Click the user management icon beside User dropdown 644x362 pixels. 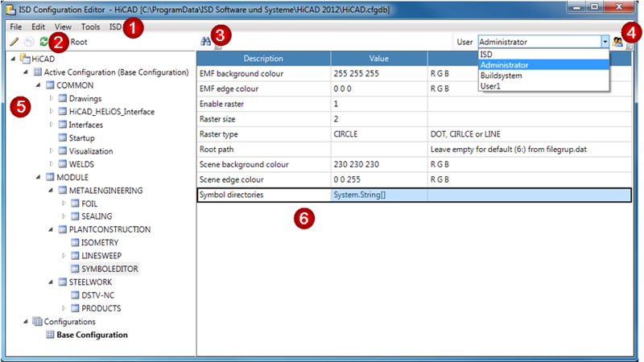tap(618, 42)
